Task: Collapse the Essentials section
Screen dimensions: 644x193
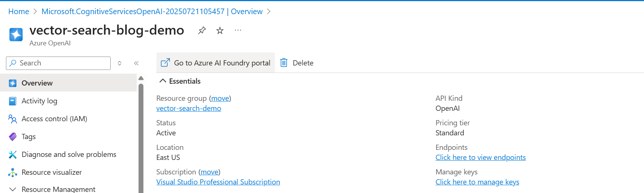Action: pyautogui.click(x=180, y=81)
